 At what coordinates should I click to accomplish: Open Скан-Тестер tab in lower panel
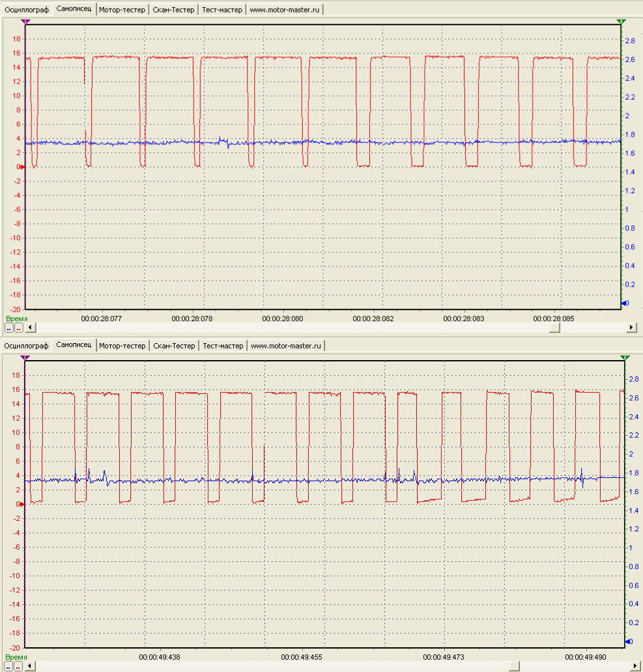tap(174, 346)
